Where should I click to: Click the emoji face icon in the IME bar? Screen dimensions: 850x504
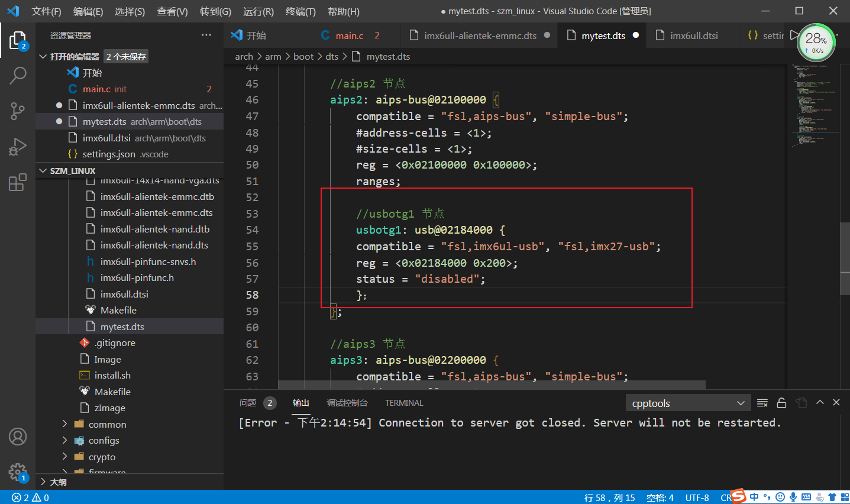pos(780,497)
